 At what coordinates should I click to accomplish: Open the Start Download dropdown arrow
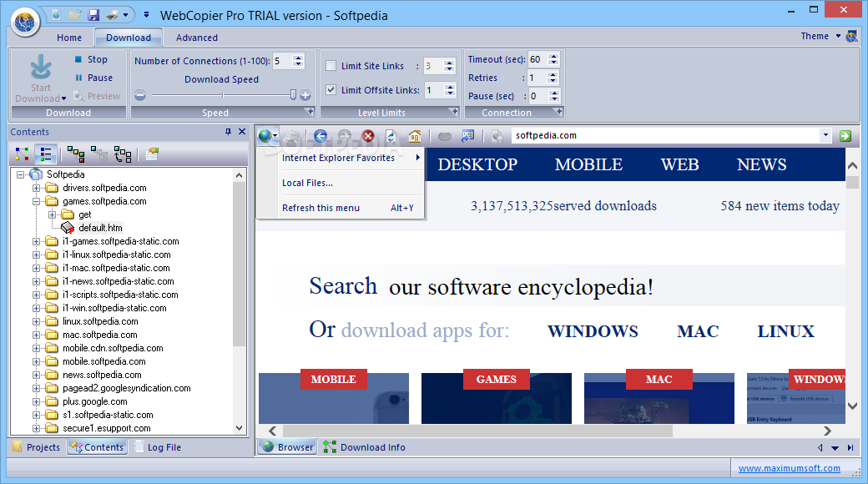pos(64,98)
